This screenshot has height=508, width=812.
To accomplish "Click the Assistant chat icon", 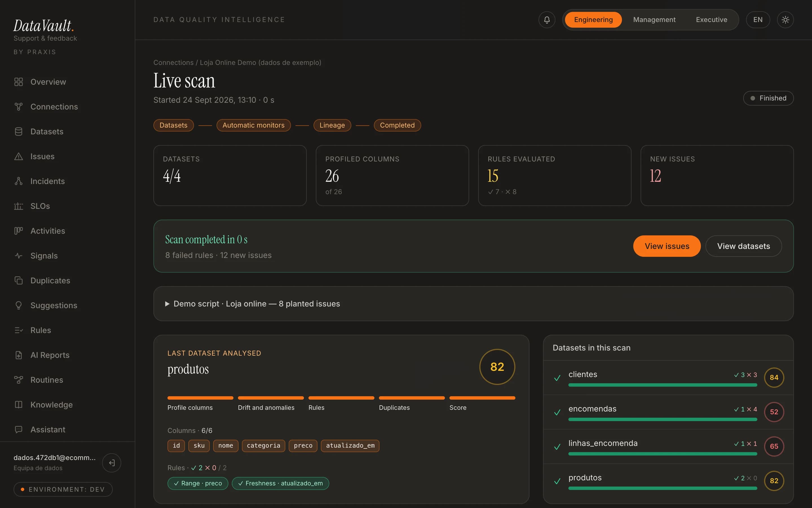I will 18,430.
